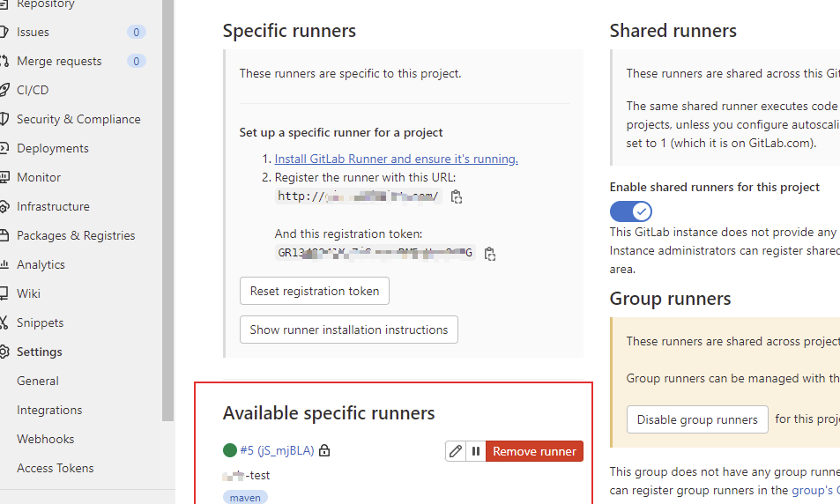Image resolution: width=840 pixels, height=504 pixels.
Task: Open the Install GitLab Runner link
Action: coord(396,159)
